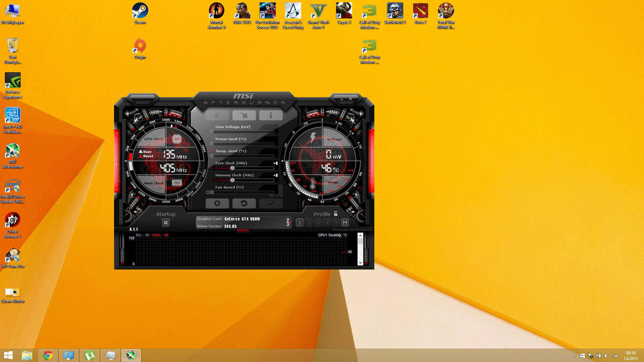This screenshot has height=362, width=644.
Task: Apply settings with the checkmark button
Action: tap(271, 203)
